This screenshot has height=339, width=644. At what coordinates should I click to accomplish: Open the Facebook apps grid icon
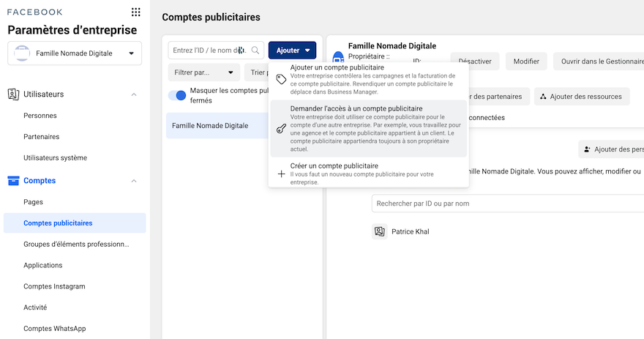[x=135, y=12]
